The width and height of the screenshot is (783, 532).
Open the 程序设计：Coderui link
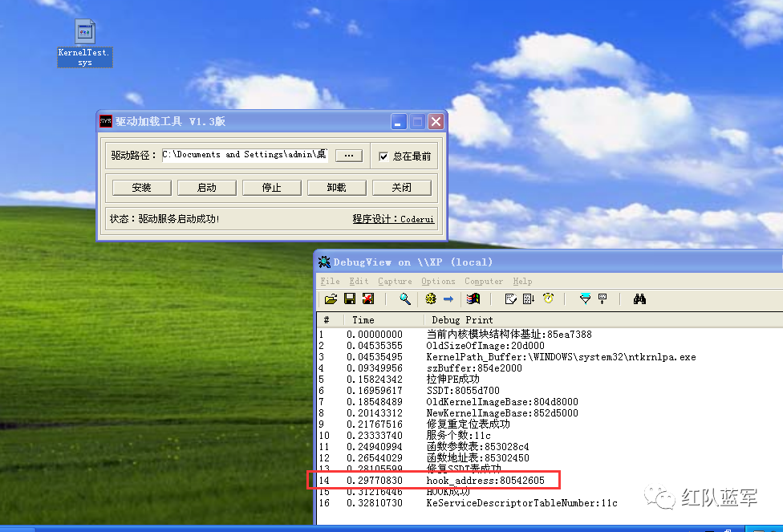(x=393, y=219)
